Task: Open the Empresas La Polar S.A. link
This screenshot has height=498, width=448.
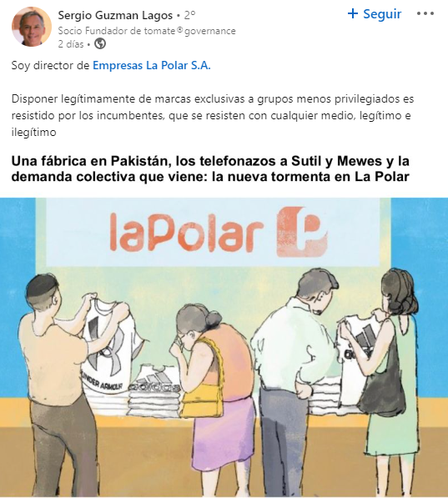Action: tap(152, 65)
